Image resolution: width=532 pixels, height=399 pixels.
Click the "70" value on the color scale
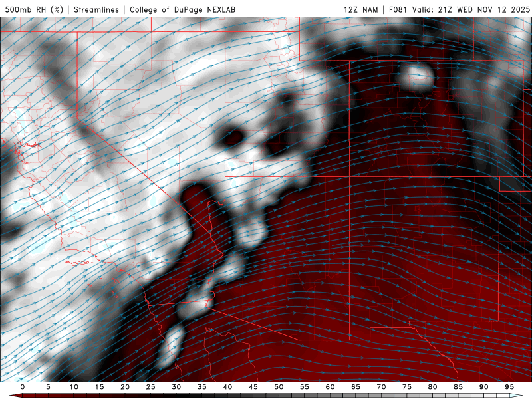point(381,387)
